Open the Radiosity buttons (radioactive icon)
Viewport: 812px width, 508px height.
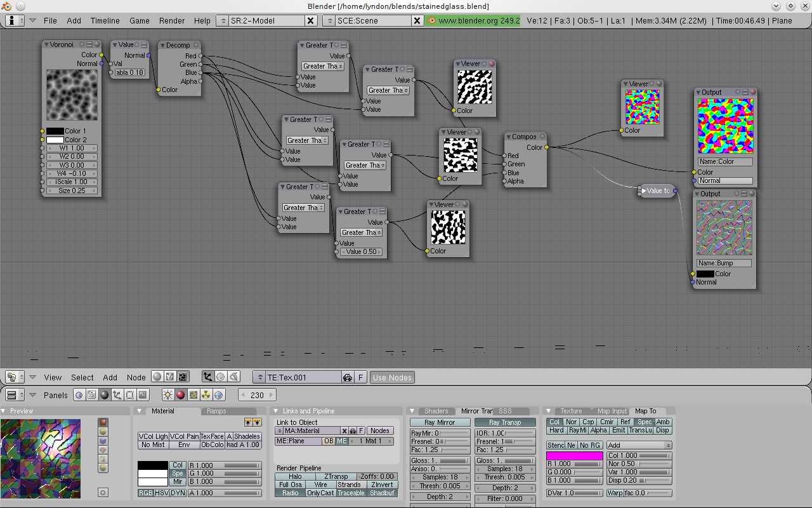click(x=207, y=396)
